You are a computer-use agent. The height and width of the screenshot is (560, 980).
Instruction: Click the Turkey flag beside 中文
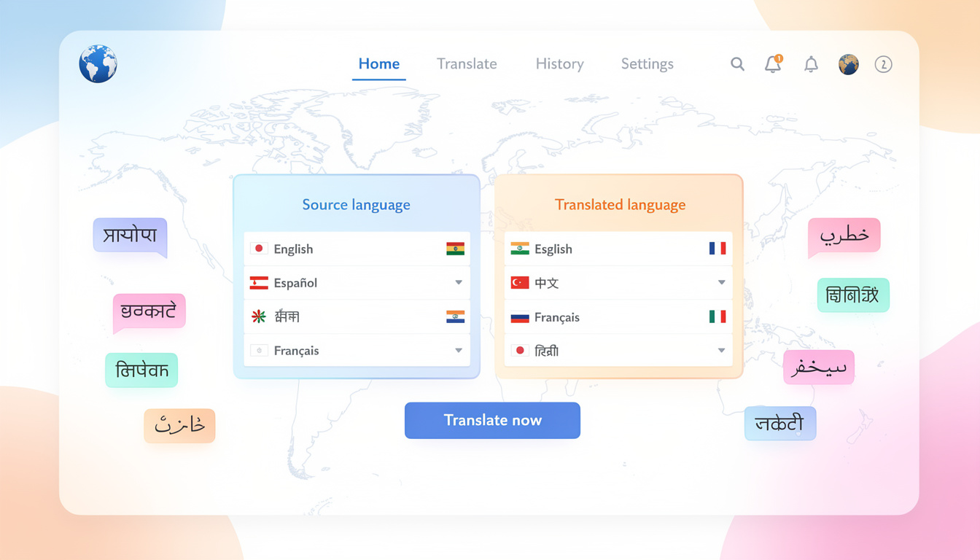(521, 283)
